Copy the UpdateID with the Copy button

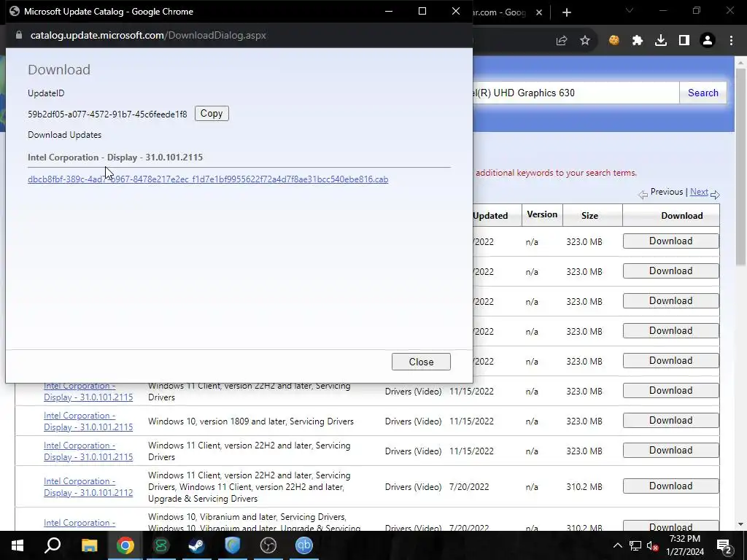[x=212, y=113]
